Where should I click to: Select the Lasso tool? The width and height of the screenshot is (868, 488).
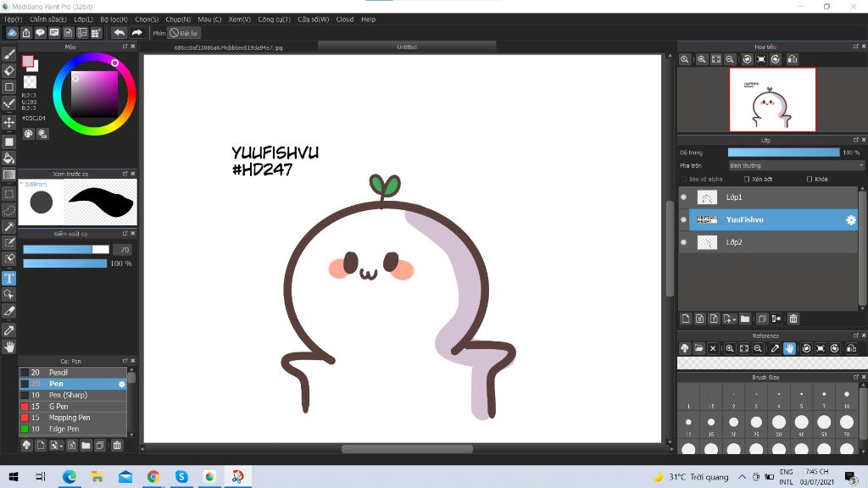[x=8, y=210]
